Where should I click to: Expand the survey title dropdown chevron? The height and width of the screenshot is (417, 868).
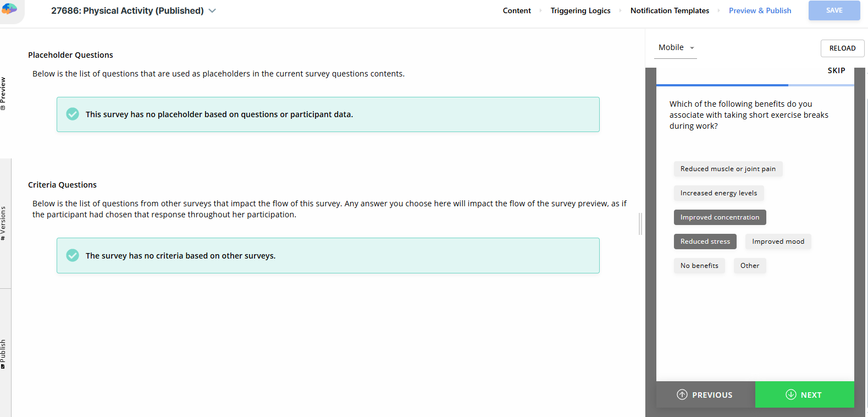pos(212,11)
